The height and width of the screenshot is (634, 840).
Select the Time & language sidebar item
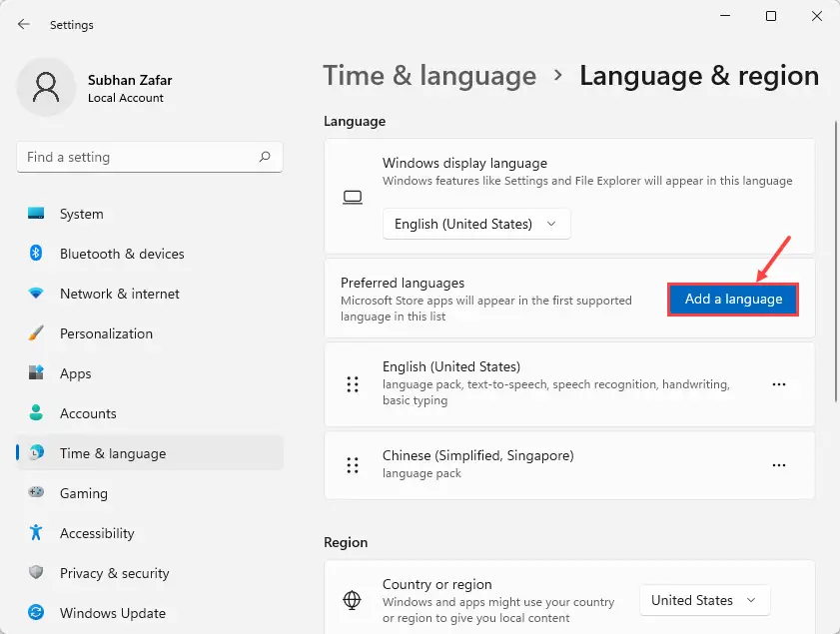tap(150, 453)
